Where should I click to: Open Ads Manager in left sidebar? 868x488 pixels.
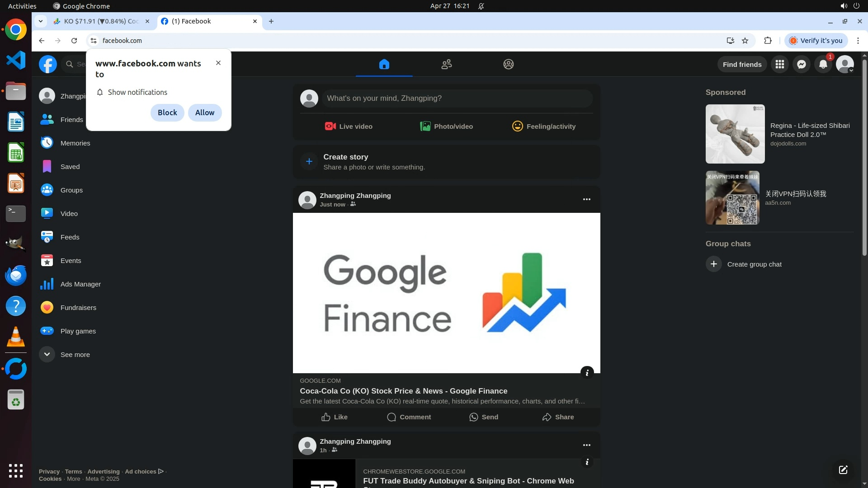click(x=80, y=284)
